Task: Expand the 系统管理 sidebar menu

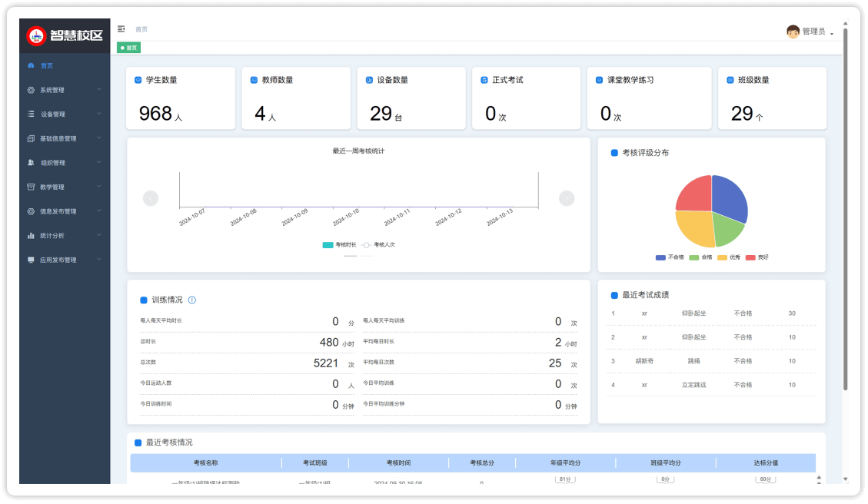Action: coord(65,90)
